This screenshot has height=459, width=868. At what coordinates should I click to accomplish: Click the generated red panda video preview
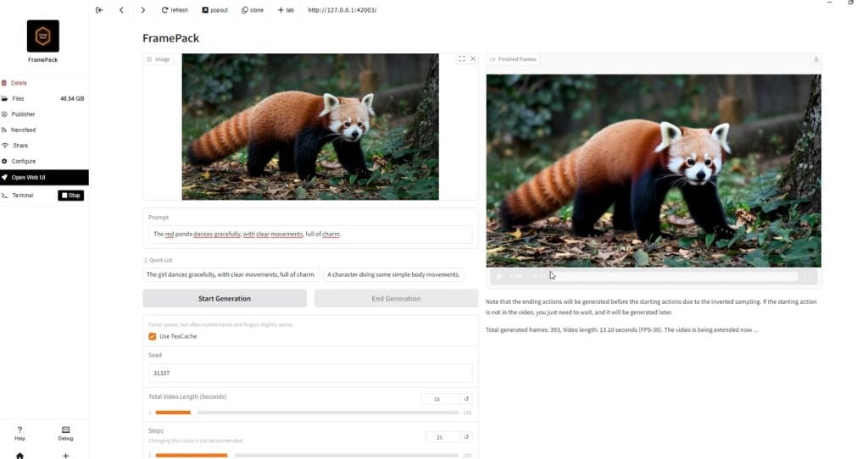coord(654,171)
